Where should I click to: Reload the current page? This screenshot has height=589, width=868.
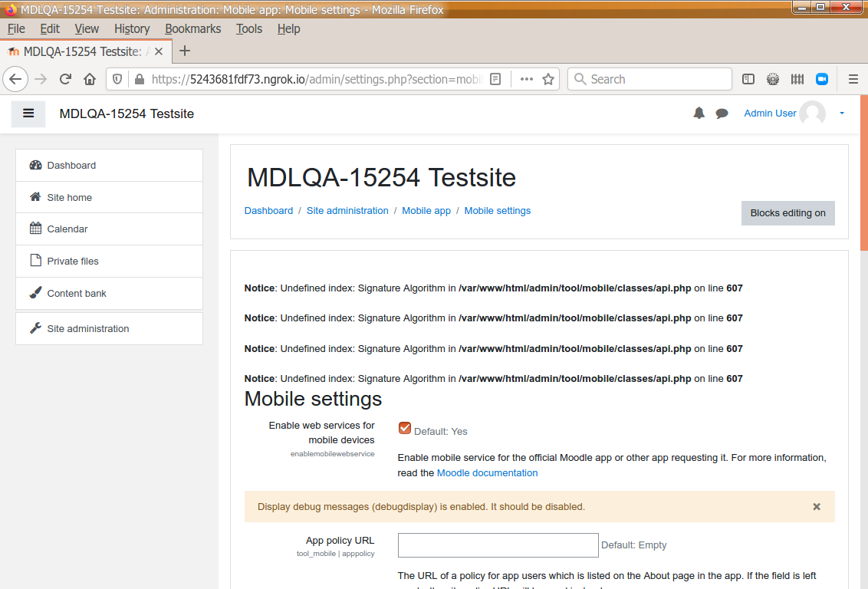65,79
